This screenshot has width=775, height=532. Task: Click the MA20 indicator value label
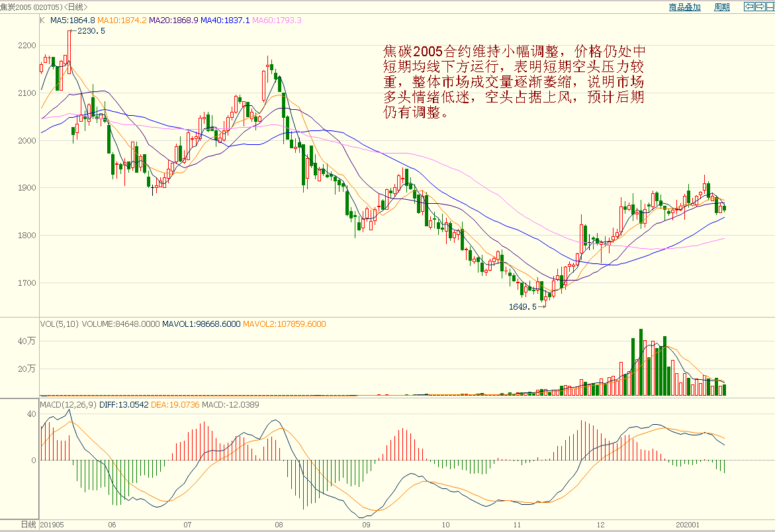point(173,21)
